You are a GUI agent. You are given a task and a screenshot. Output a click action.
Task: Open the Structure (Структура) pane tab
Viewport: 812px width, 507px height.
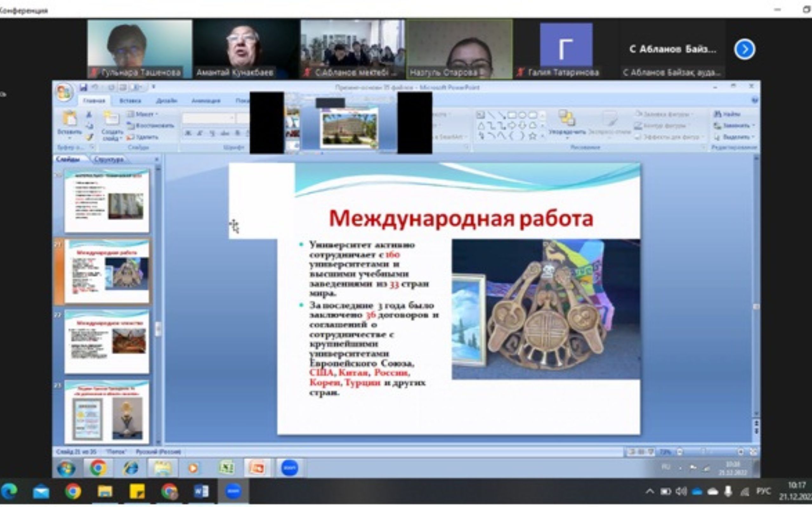(108, 159)
